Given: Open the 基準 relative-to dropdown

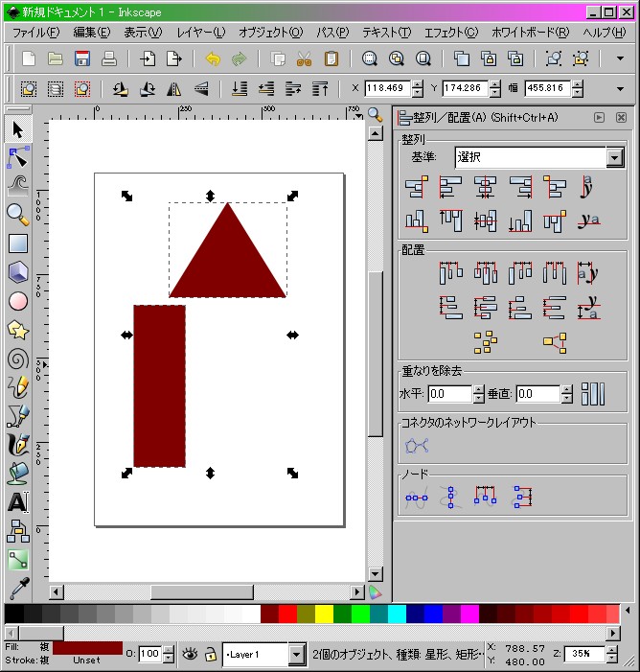Looking at the screenshot, I should pos(615,157).
